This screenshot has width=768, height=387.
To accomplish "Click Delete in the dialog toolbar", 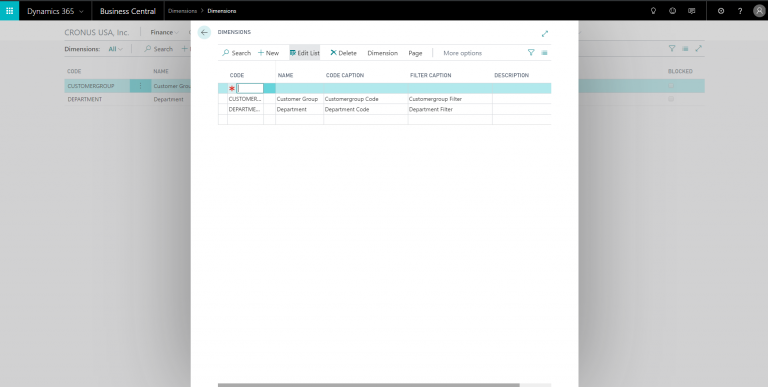I will (343, 53).
